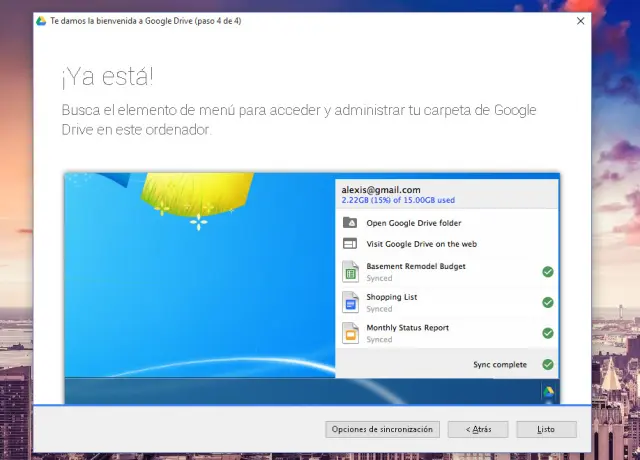Image resolution: width=640 pixels, height=460 pixels.
Task: Click green checkmark next to Monthly Status Report
Action: point(547,333)
